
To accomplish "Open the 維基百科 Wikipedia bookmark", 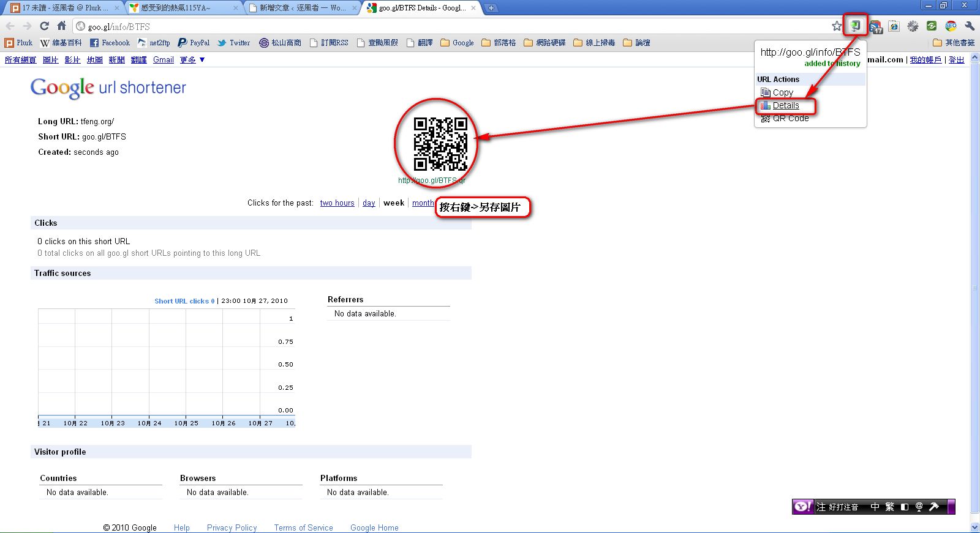I will point(61,43).
